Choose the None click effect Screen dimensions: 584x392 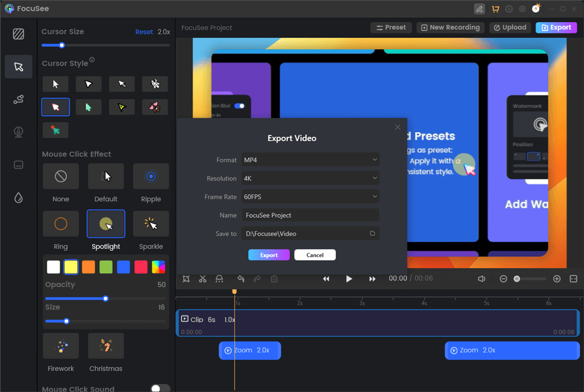(61, 176)
